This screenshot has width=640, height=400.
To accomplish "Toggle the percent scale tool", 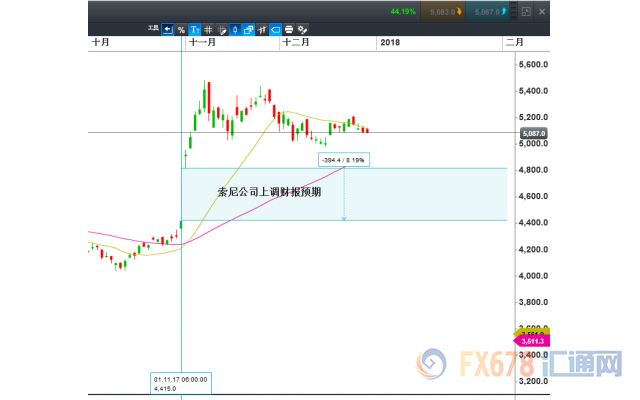I will (x=181, y=29).
